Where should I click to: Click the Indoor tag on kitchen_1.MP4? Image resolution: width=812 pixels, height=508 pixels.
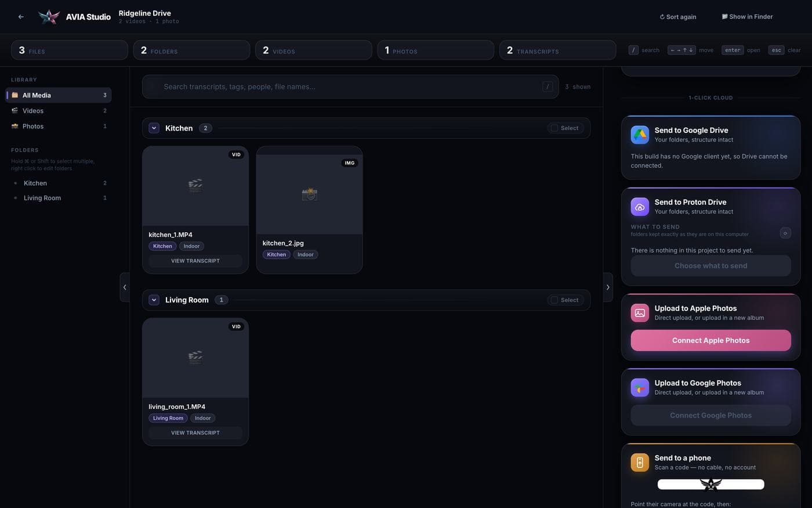click(x=191, y=246)
